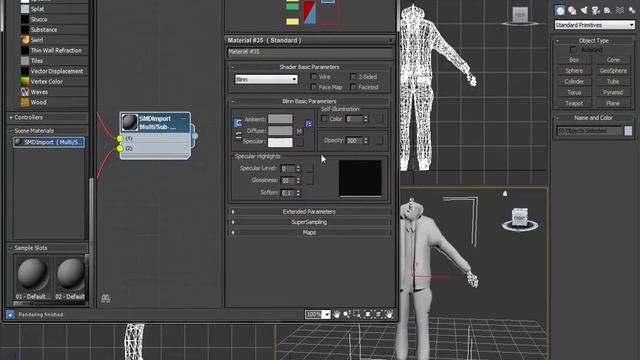This screenshot has height=360, width=640.
Task: Click the Zoom Extents icon
Action: pos(368,314)
